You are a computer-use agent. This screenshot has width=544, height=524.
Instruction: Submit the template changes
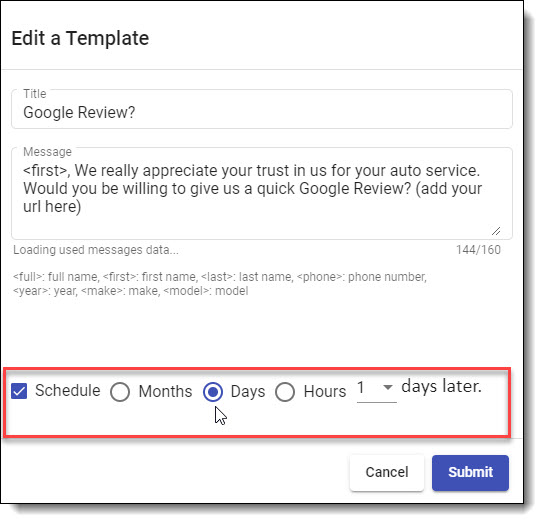pyautogui.click(x=470, y=473)
